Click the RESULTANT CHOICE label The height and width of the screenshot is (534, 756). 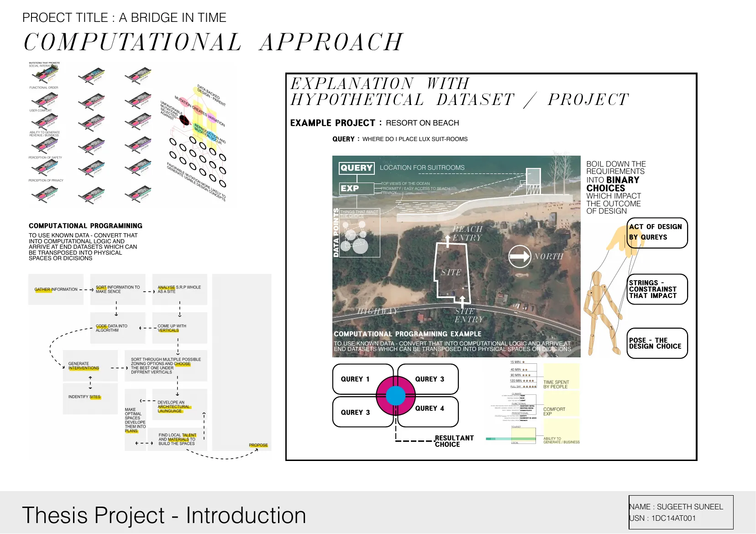point(454,441)
